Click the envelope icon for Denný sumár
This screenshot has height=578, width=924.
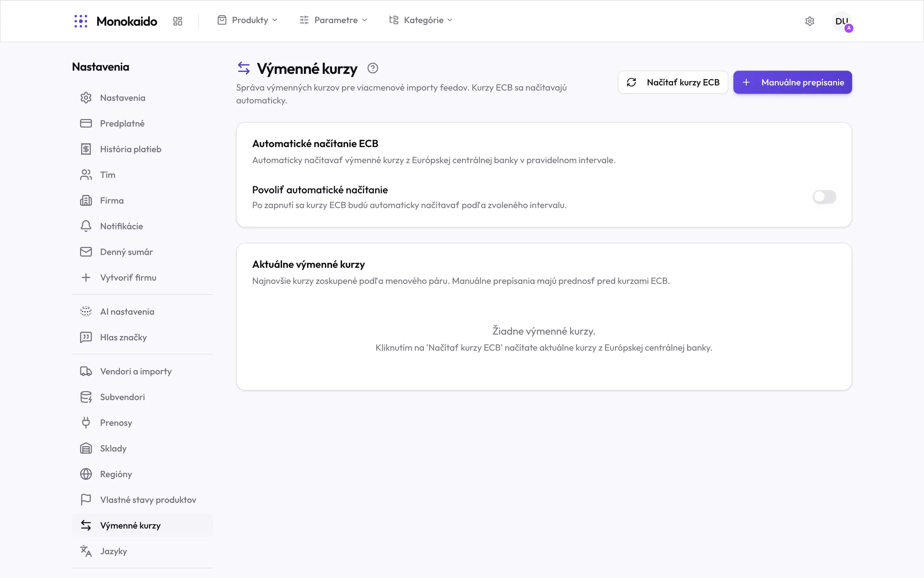pyautogui.click(x=86, y=252)
